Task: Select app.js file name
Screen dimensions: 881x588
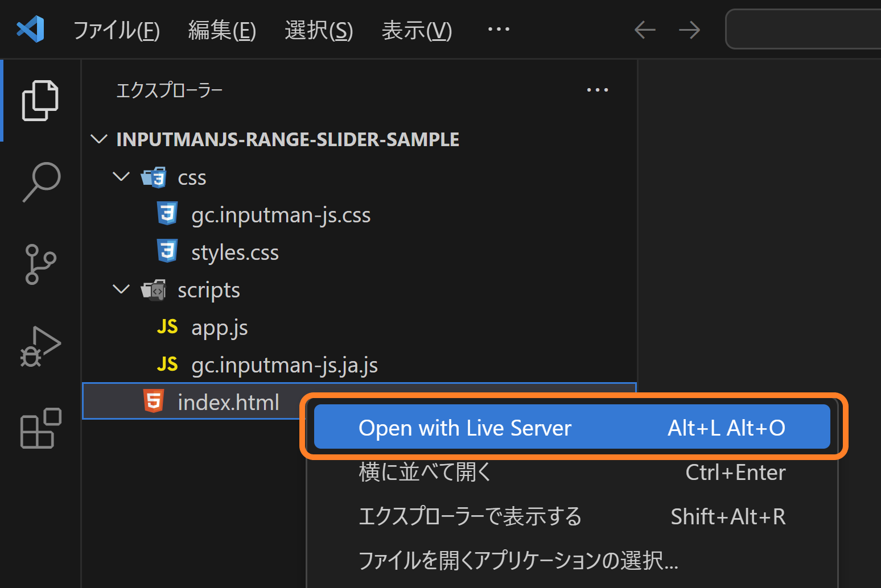Action: 220,328
